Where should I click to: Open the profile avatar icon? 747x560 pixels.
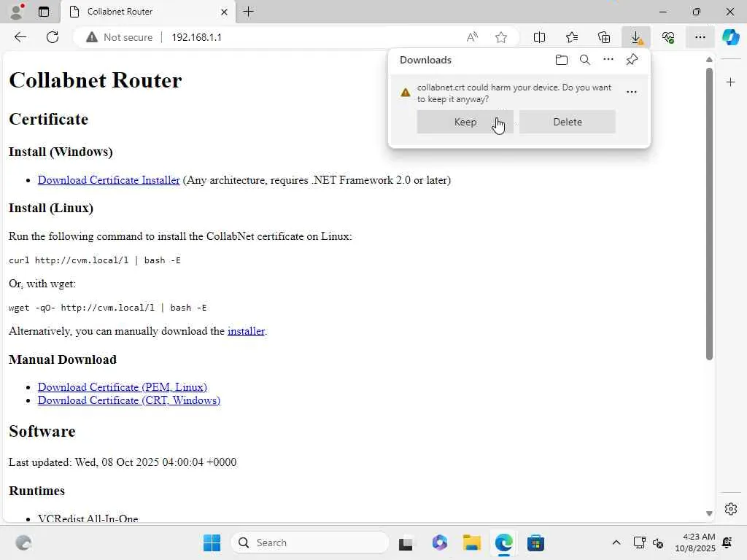tap(17, 12)
